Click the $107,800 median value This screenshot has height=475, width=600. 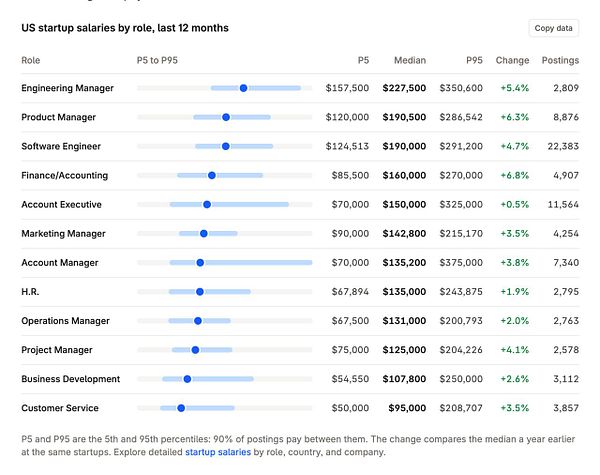404,379
